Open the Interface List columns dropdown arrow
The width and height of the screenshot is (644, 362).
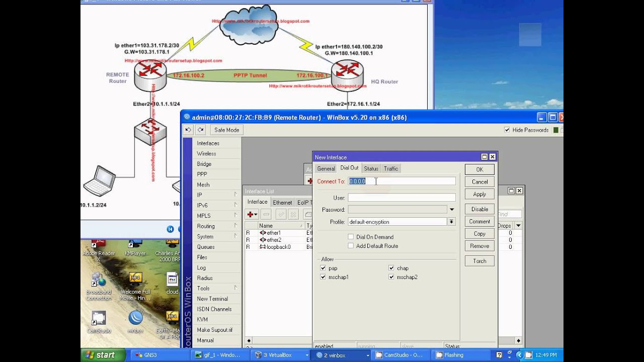click(519, 226)
